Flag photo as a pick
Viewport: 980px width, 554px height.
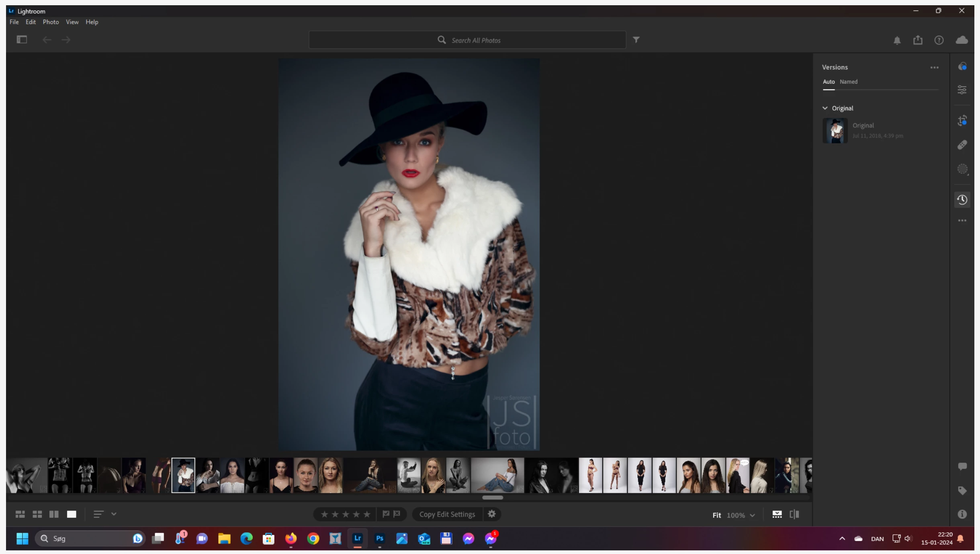coord(386,514)
